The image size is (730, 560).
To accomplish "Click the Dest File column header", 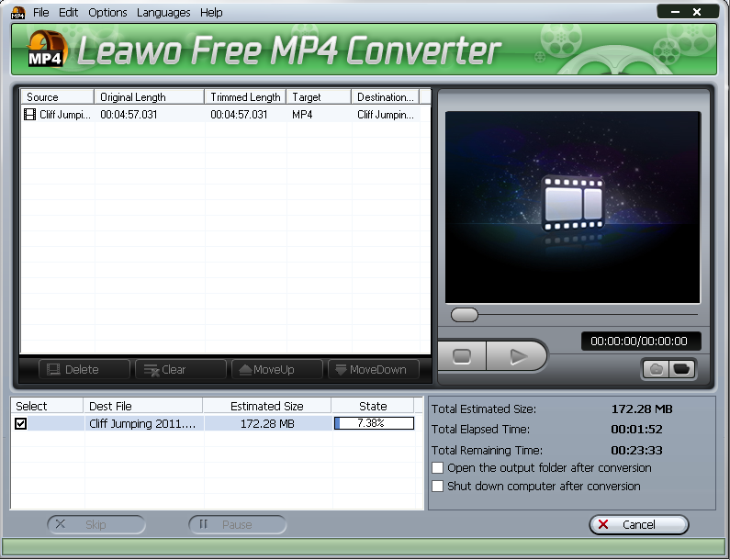I will click(143, 406).
